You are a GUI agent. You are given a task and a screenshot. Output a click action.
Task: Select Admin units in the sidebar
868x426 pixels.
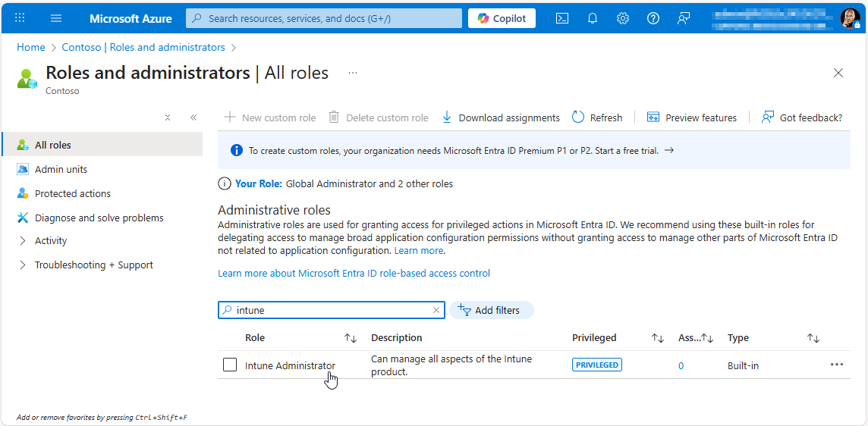[x=61, y=170]
